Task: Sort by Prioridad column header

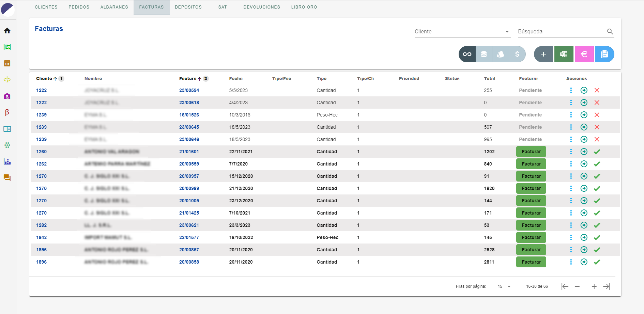Action: (409, 79)
